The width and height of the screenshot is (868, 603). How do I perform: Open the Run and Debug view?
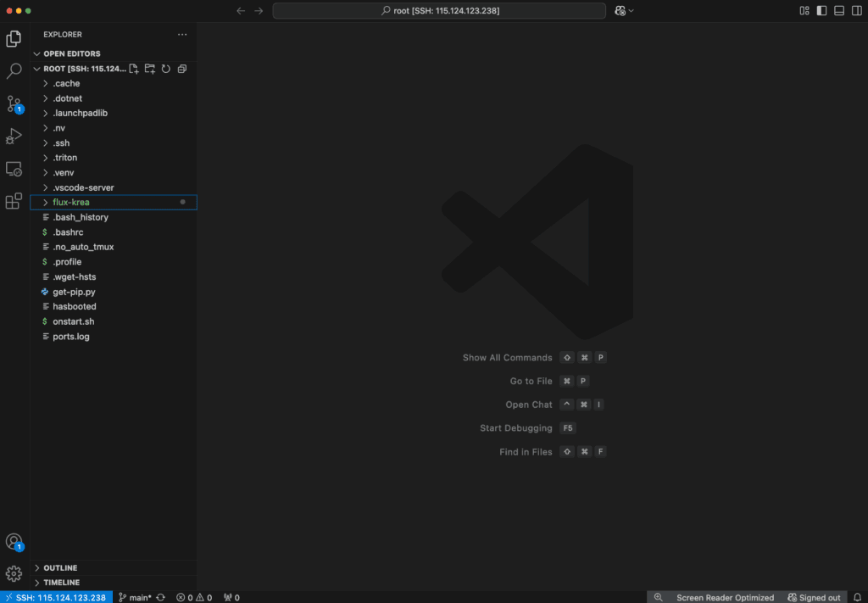tap(14, 137)
